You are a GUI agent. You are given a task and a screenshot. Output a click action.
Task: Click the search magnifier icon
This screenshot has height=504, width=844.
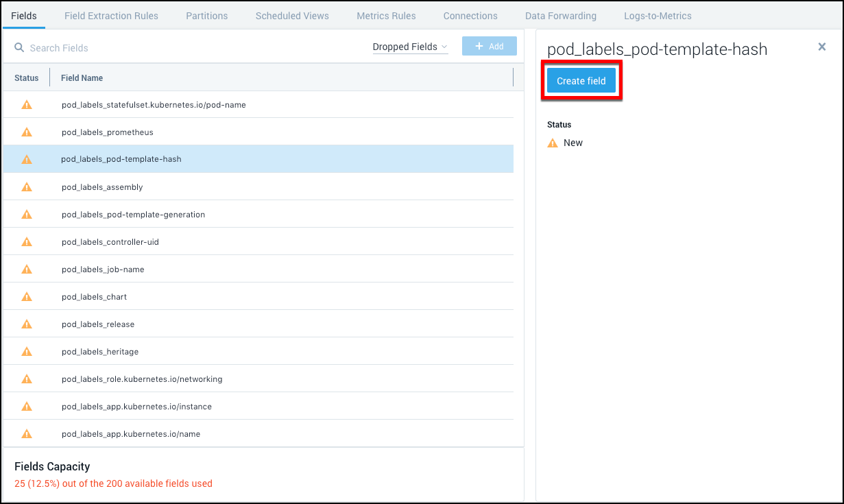(19, 47)
